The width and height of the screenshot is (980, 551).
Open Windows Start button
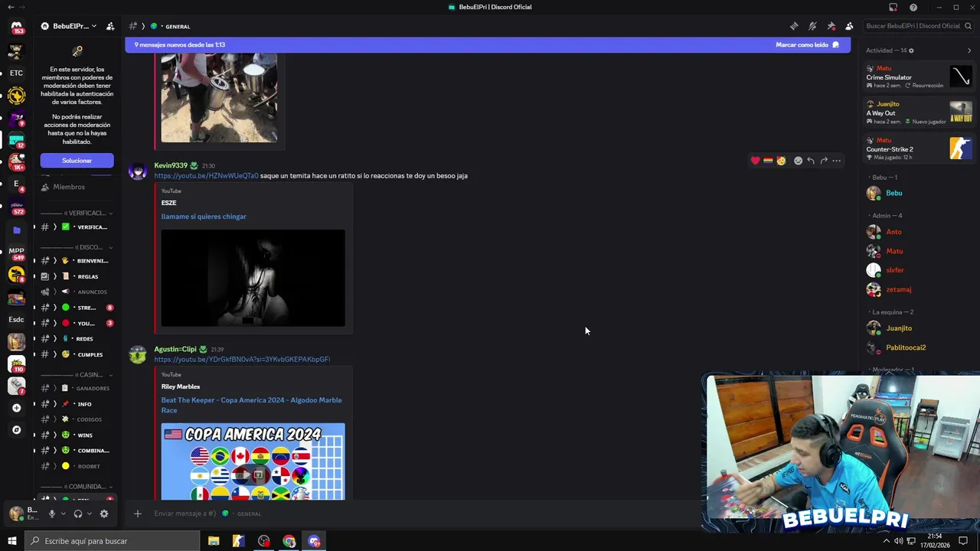click(11, 541)
